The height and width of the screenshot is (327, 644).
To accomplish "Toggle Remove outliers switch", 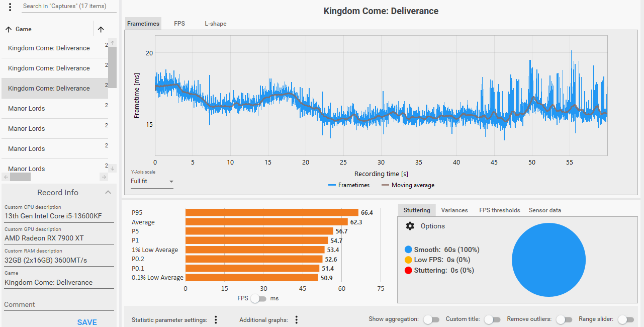I will pos(564,319).
